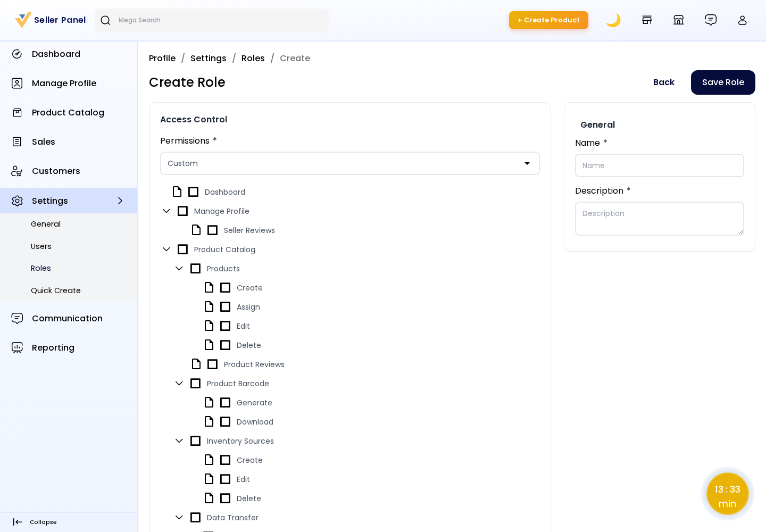Go to Settings breadcrumb link
Viewport: 766px width, 532px height.
pyautogui.click(x=209, y=58)
